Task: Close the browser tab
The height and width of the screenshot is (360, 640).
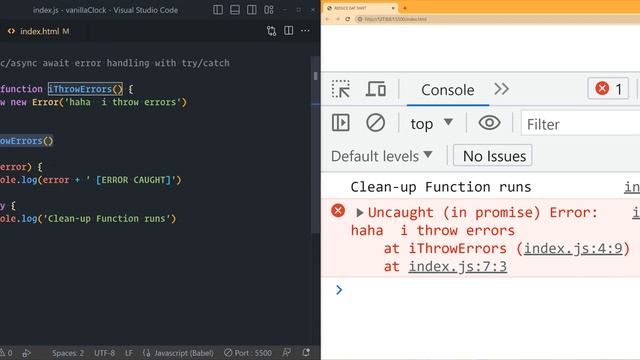Action: point(393,8)
